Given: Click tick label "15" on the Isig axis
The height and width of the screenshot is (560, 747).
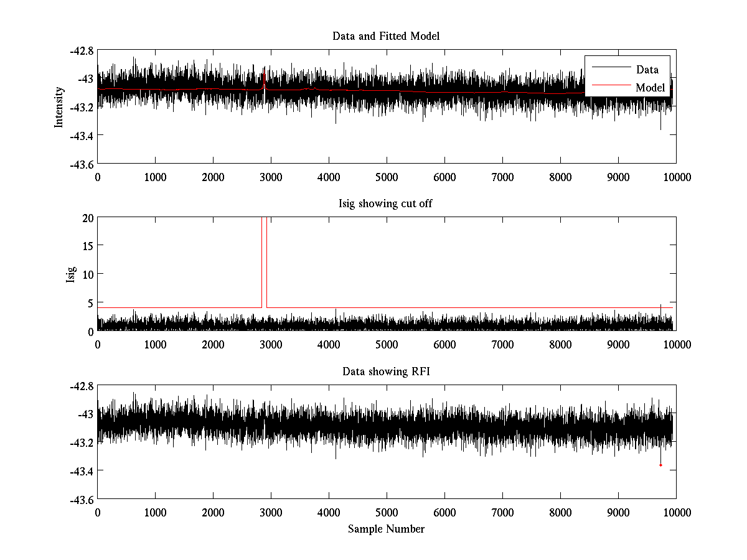Looking at the screenshot, I should click(x=87, y=246).
